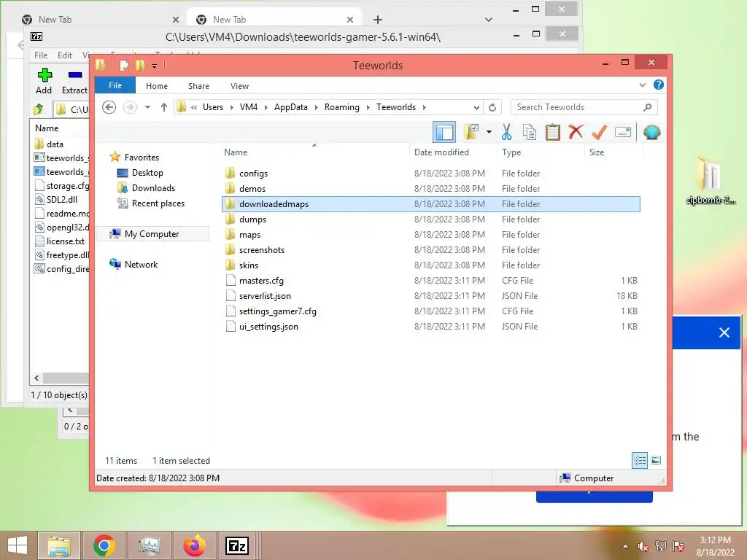Screen dimensions: 747x560
Task: Click the Paste clipboard icon
Action: pos(553,132)
